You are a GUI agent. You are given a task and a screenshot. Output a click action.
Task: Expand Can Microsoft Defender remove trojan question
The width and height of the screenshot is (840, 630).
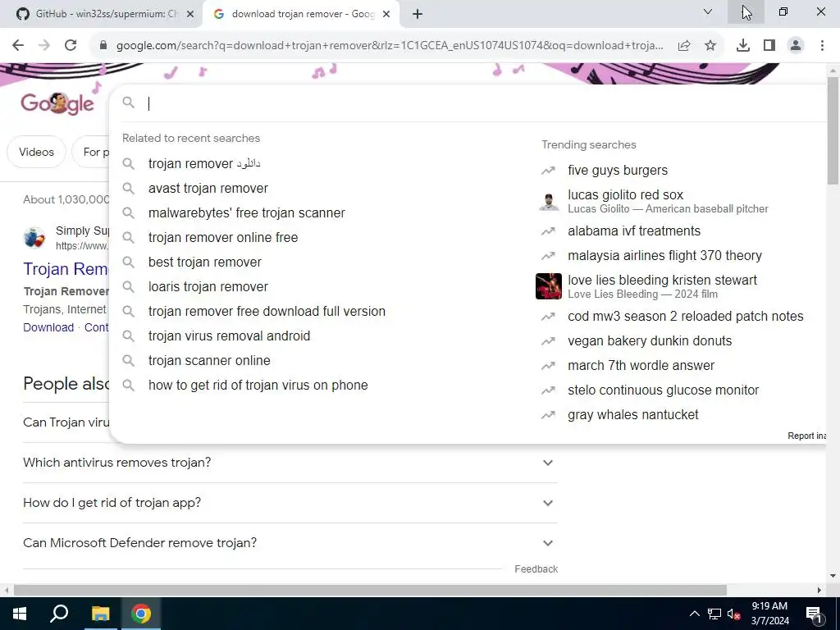pyautogui.click(x=290, y=543)
